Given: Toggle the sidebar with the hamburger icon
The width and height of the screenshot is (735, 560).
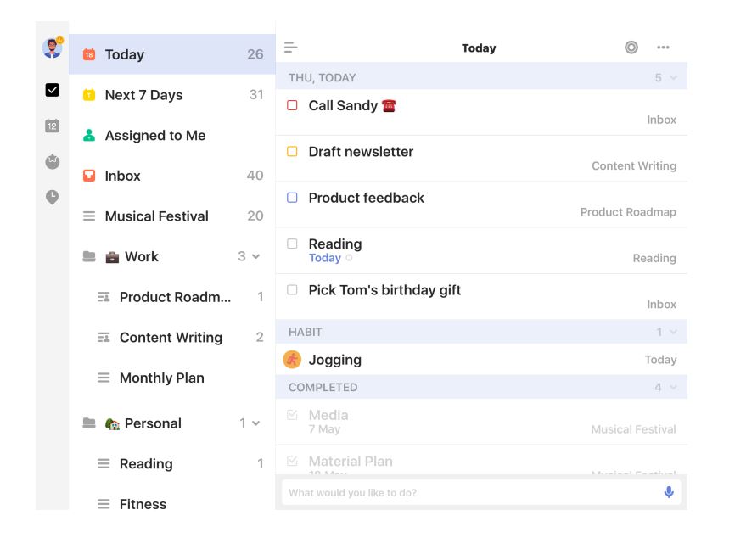Looking at the screenshot, I should pyautogui.click(x=290, y=48).
